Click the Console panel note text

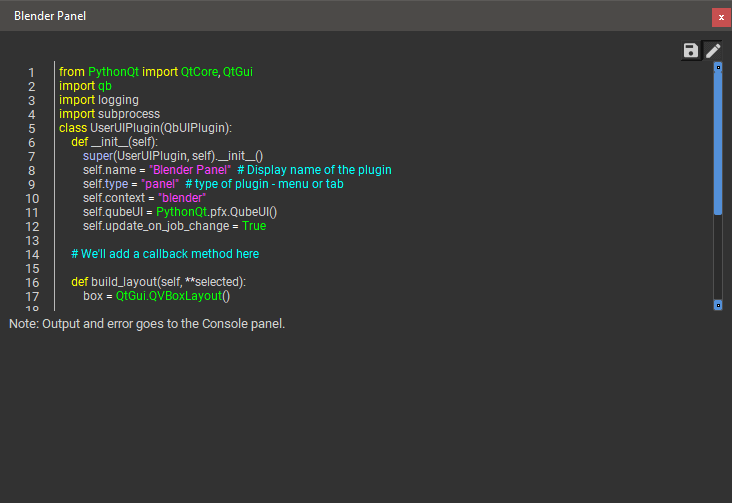(x=147, y=324)
